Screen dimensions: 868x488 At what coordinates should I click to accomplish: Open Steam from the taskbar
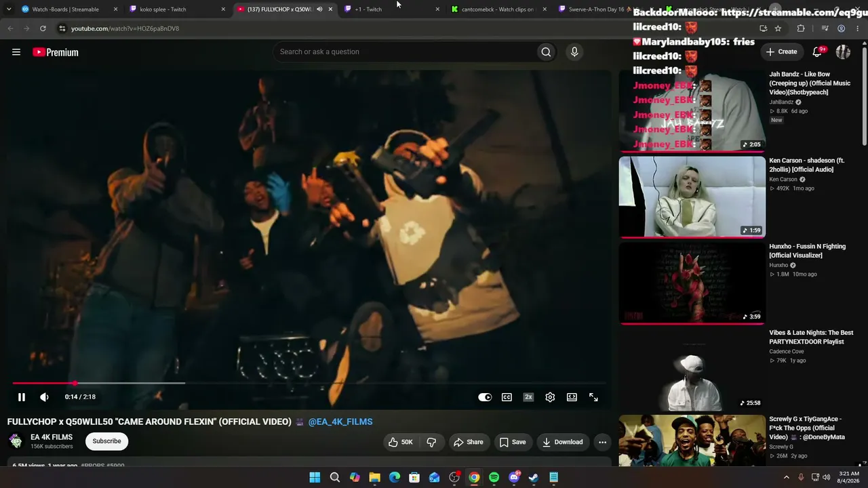tap(534, 477)
